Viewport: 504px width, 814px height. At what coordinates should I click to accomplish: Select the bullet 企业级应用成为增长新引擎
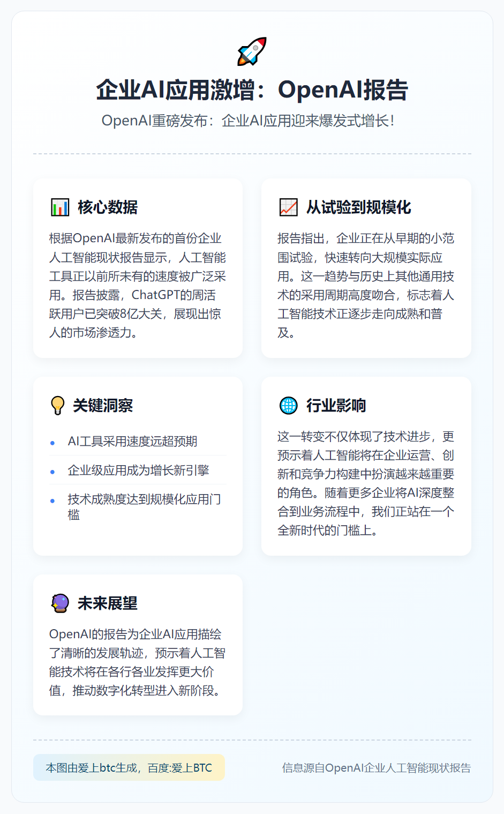click(138, 470)
